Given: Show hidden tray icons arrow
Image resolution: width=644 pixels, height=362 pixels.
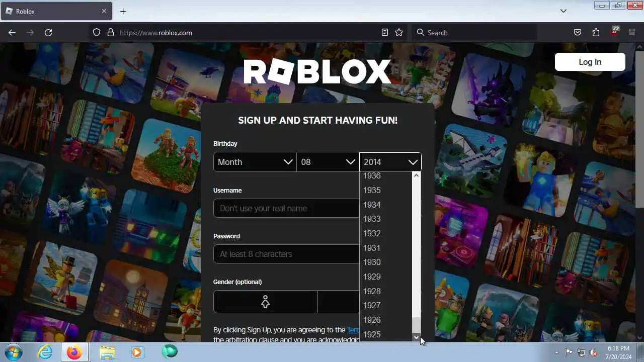Looking at the screenshot, I should (556, 352).
